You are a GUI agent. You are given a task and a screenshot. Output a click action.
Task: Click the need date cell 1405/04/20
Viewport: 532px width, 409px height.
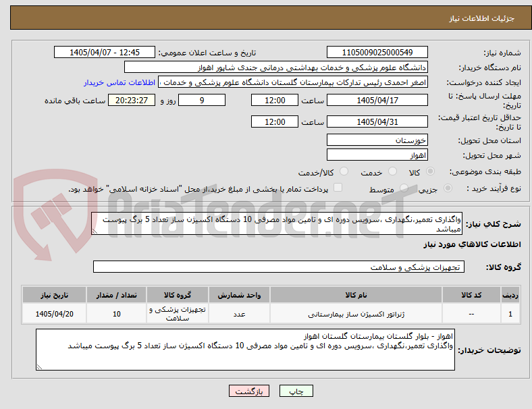(54, 314)
